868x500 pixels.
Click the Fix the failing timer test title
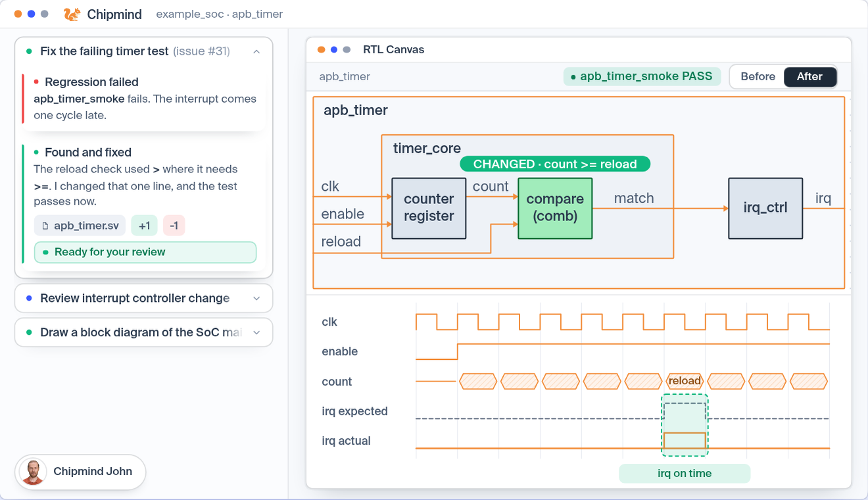click(105, 51)
